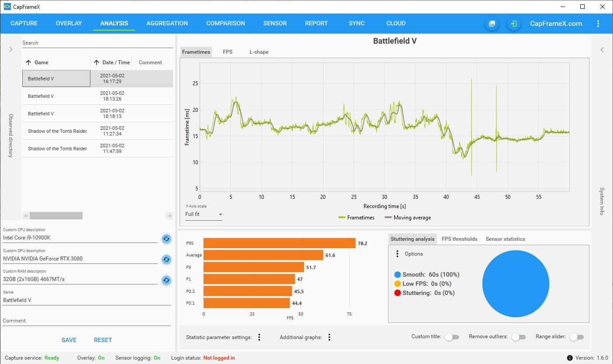This screenshot has height=364, width=613.
Task: Select Shadow of the Tomb Raider 11:27:34 record
Action: point(97,131)
